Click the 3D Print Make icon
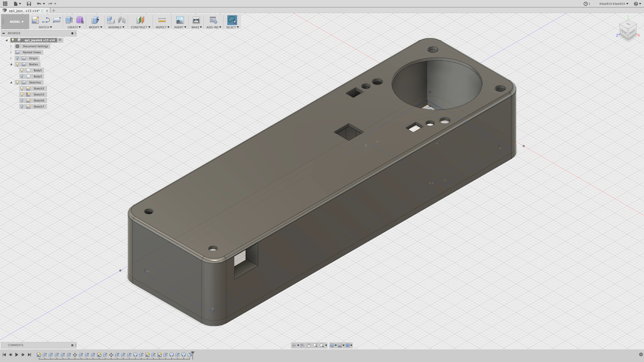The width and height of the screenshot is (644, 362). (196, 20)
